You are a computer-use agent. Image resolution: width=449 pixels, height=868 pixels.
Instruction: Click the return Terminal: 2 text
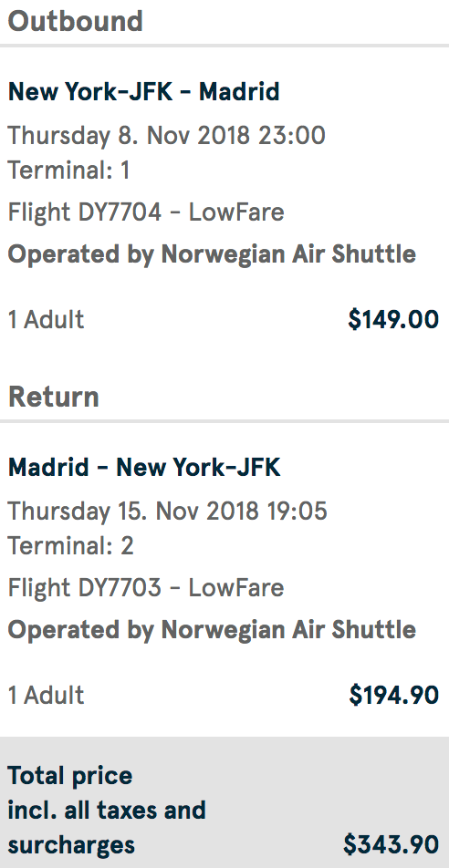[70, 546]
